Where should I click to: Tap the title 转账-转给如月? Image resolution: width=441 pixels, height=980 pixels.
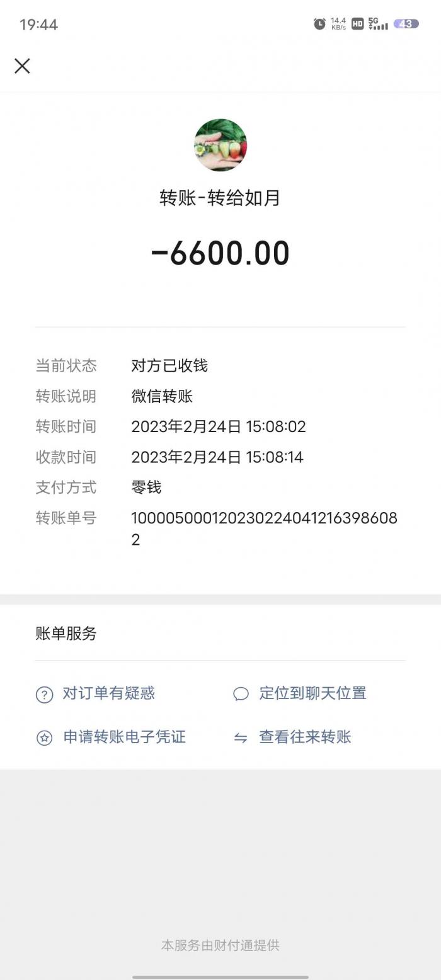(220, 198)
